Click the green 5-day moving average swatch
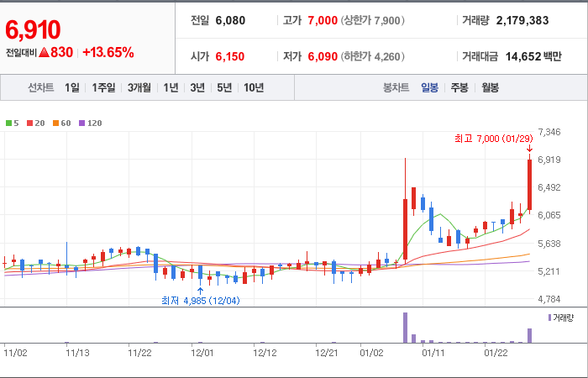 (8, 123)
